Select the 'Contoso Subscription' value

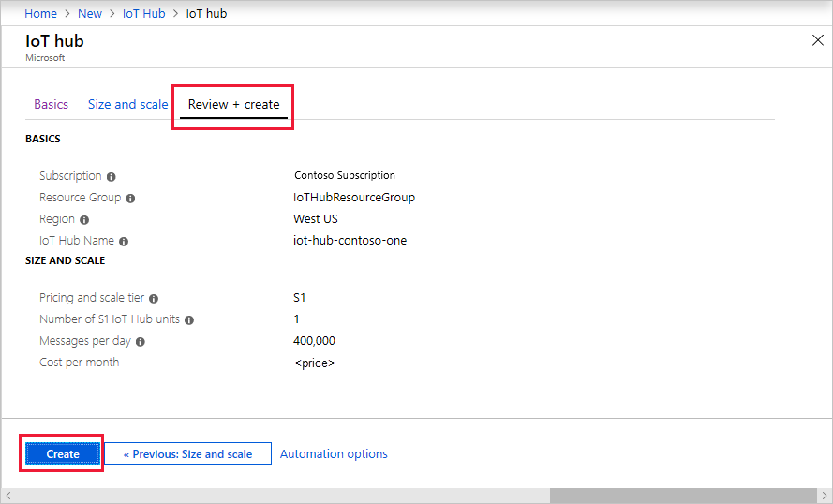tap(345, 175)
